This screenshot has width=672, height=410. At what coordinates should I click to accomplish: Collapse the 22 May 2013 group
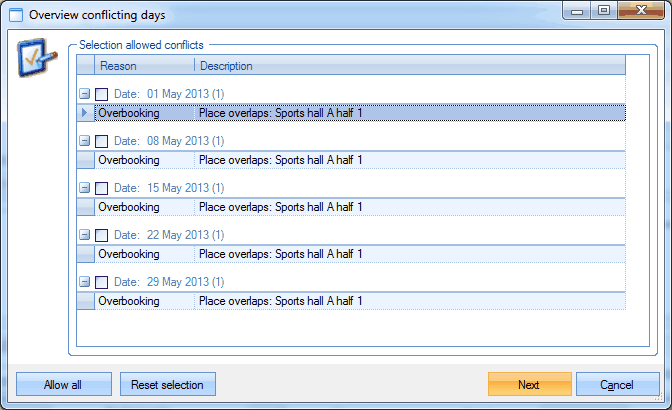85,235
